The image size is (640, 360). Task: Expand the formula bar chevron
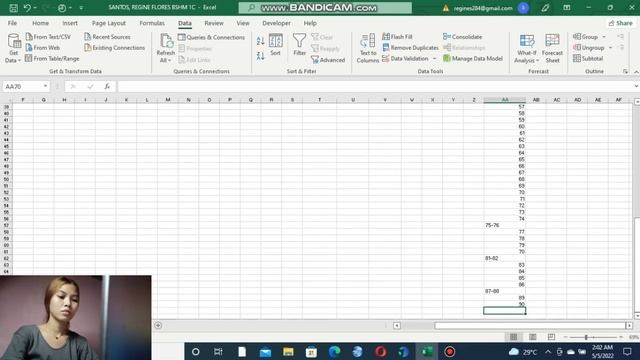pyautogui.click(x=636, y=87)
